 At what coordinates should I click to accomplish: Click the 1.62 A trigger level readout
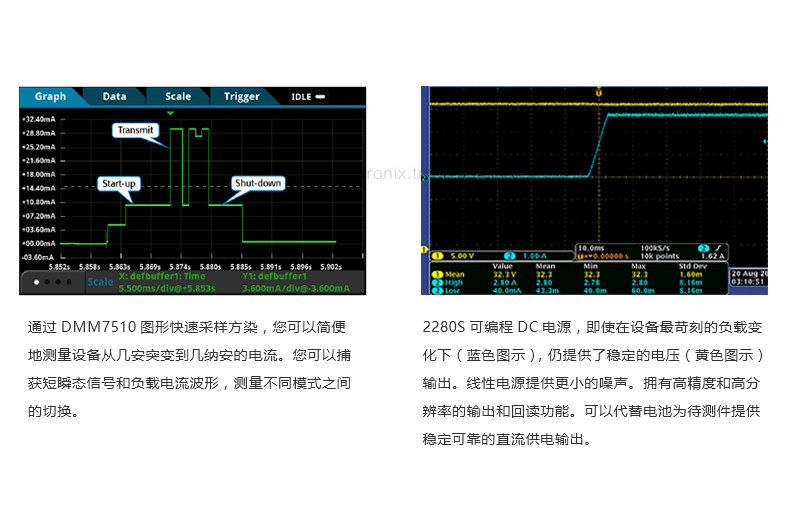(712, 256)
